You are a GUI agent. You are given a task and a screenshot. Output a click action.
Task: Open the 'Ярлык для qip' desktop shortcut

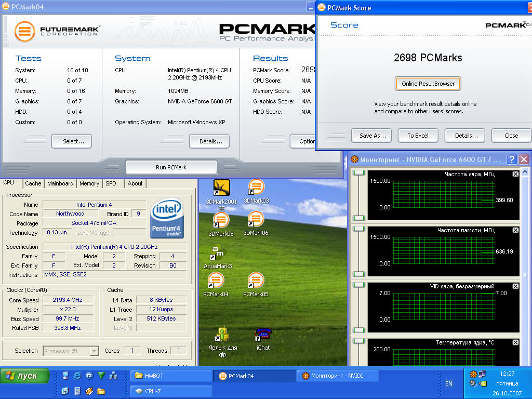tap(222, 342)
